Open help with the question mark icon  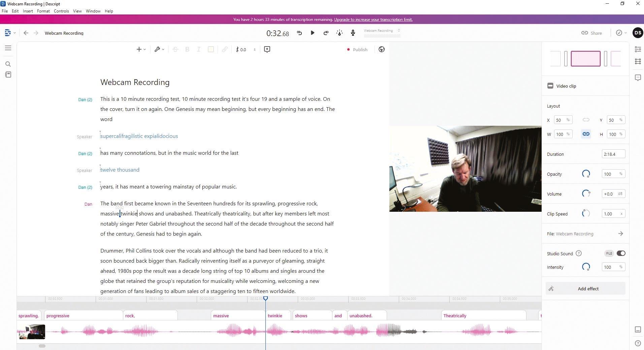[638, 343]
